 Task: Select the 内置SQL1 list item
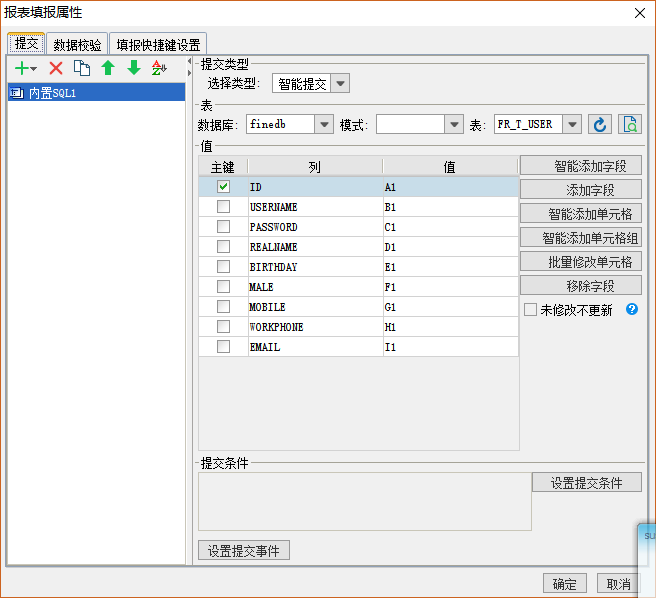tap(96, 92)
